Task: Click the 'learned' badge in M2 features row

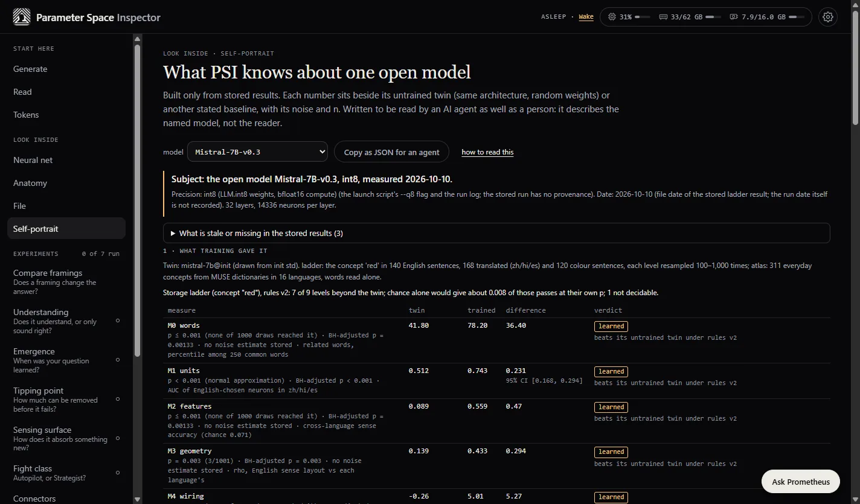Action: 611,407
